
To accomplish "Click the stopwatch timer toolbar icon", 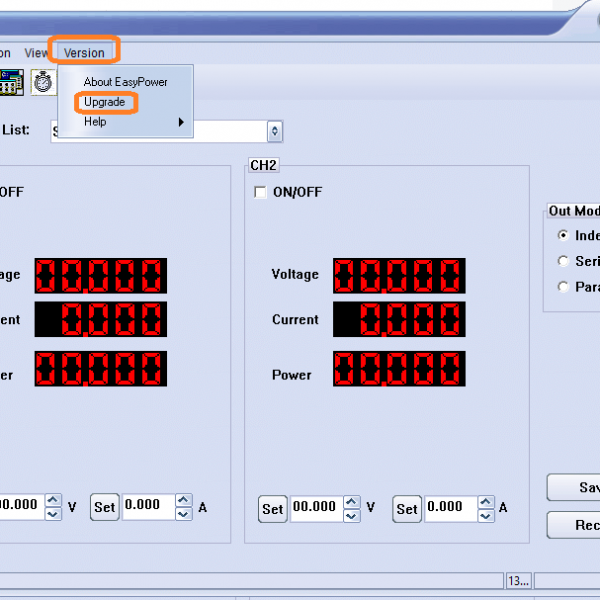I will pyautogui.click(x=43, y=82).
